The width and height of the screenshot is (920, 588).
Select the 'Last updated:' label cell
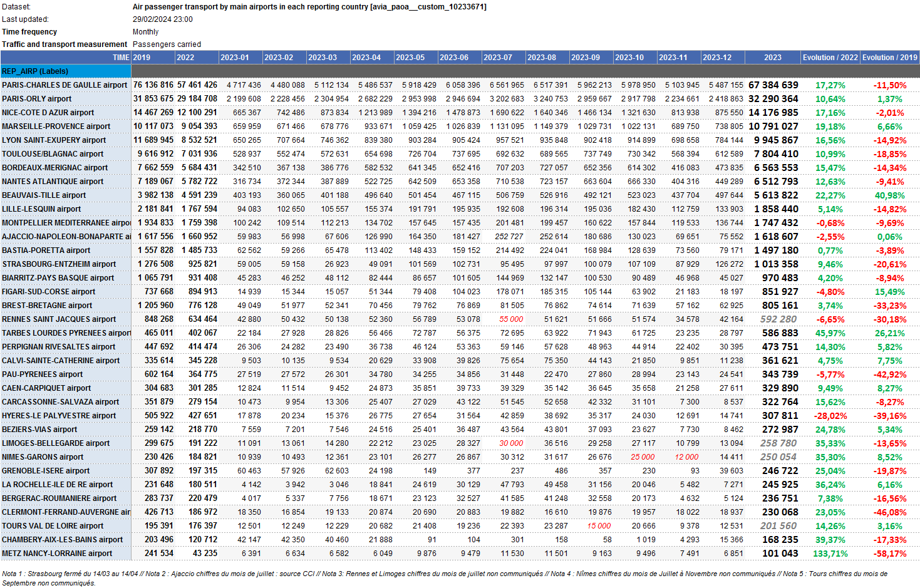(25, 19)
